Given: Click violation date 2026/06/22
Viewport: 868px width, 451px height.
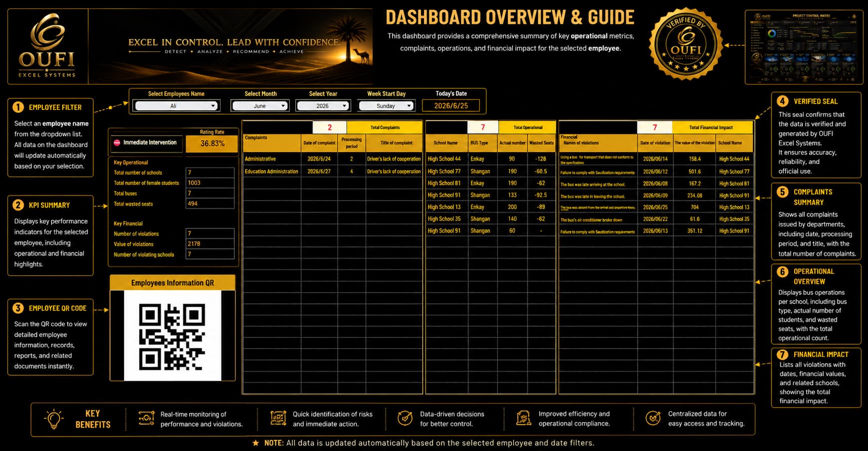Looking at the screenshot, I should click(655, 219).
